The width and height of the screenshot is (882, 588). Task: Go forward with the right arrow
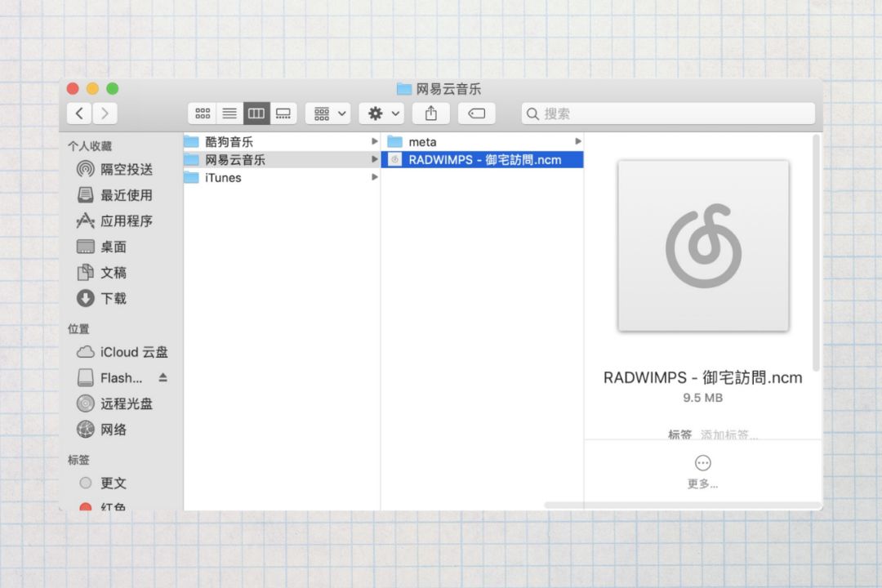105,114
